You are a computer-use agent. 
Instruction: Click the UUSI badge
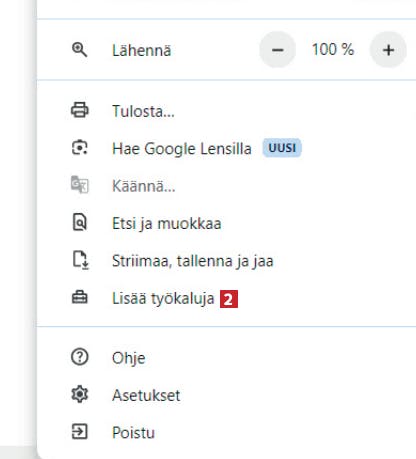282,148
